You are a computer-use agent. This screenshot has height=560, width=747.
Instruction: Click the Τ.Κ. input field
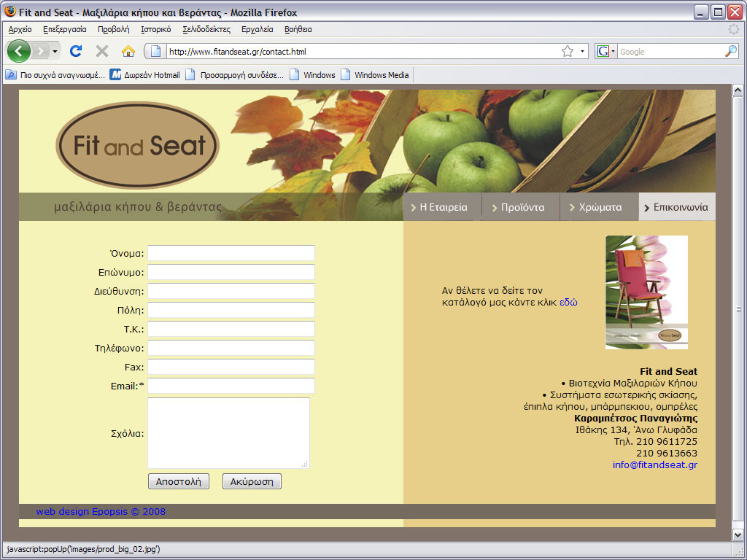(231, 329)
